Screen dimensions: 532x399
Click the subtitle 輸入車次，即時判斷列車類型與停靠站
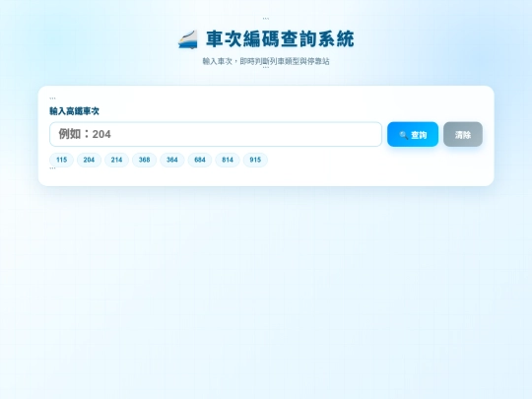click(x=266, y=61)
